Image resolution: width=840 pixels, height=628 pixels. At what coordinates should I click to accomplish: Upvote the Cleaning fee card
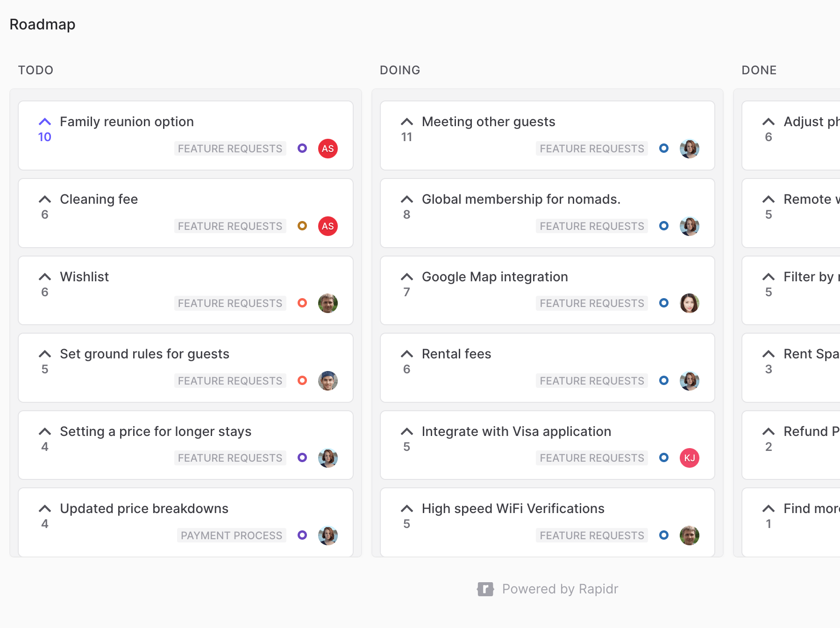coord(45,200)
